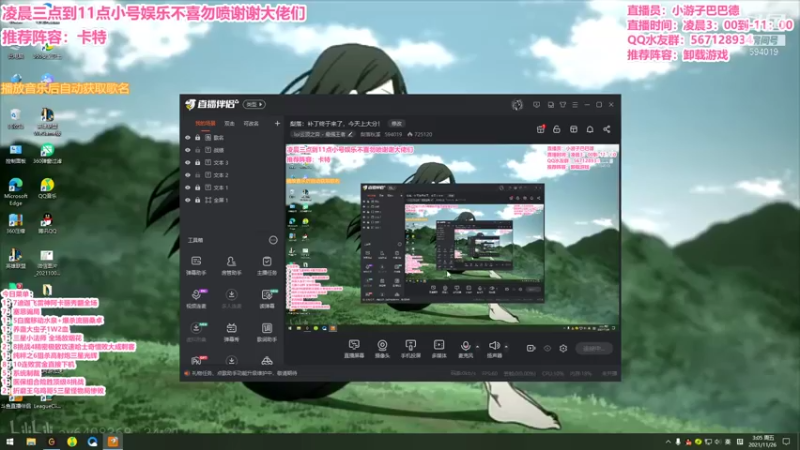The height and width of the screenshot is (450, 800).
Task: Select the 文本 2 layer row
Action: [232, 175]
